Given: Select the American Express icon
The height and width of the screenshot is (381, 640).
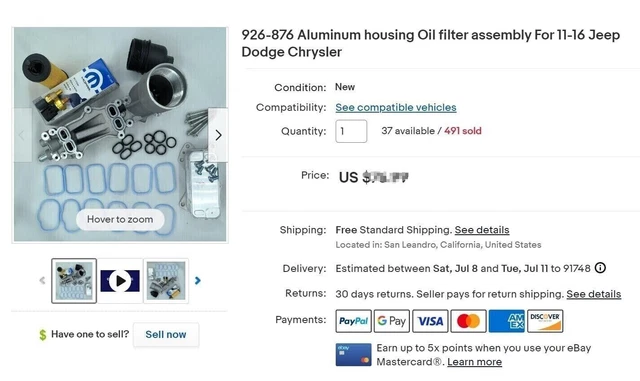Looking at the screenshot, I should [x=507, y=321].
